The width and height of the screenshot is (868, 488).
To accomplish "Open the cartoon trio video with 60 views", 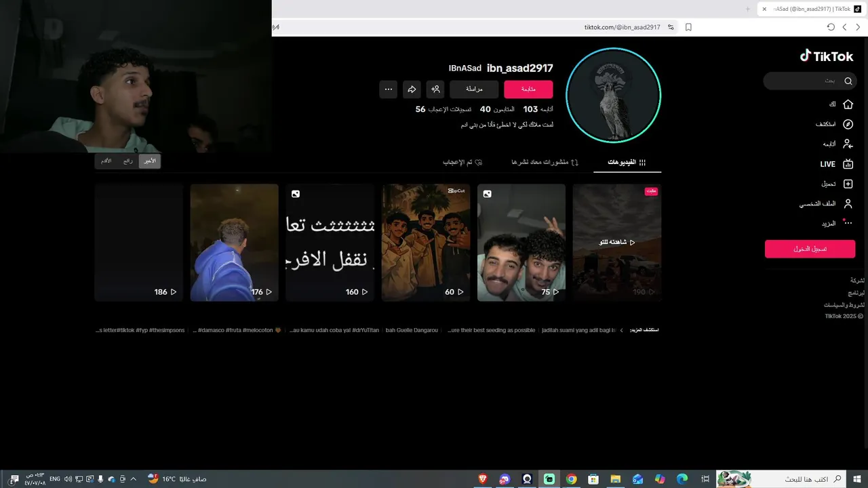I will point(426,243).
